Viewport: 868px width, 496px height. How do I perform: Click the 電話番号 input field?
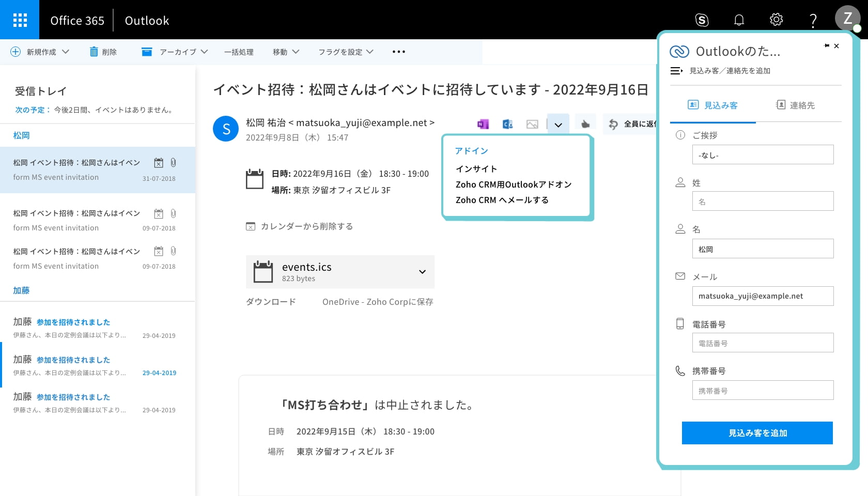763,343
